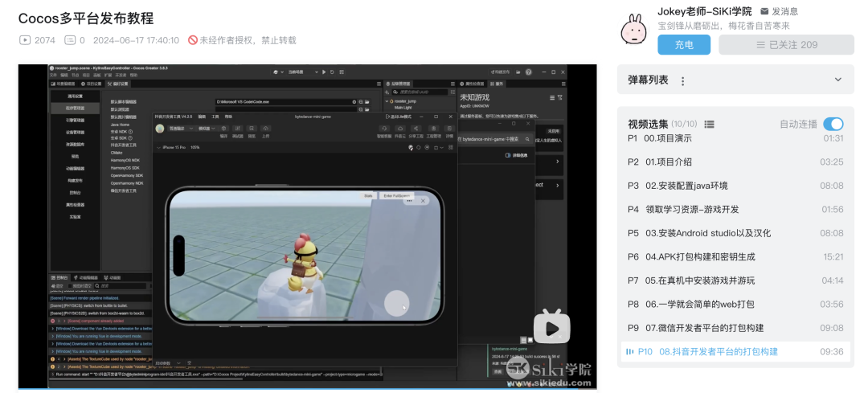Select current episode P10 08.抖音开发者平台的打包构建
868x393 pixels.
click(735, 351)
